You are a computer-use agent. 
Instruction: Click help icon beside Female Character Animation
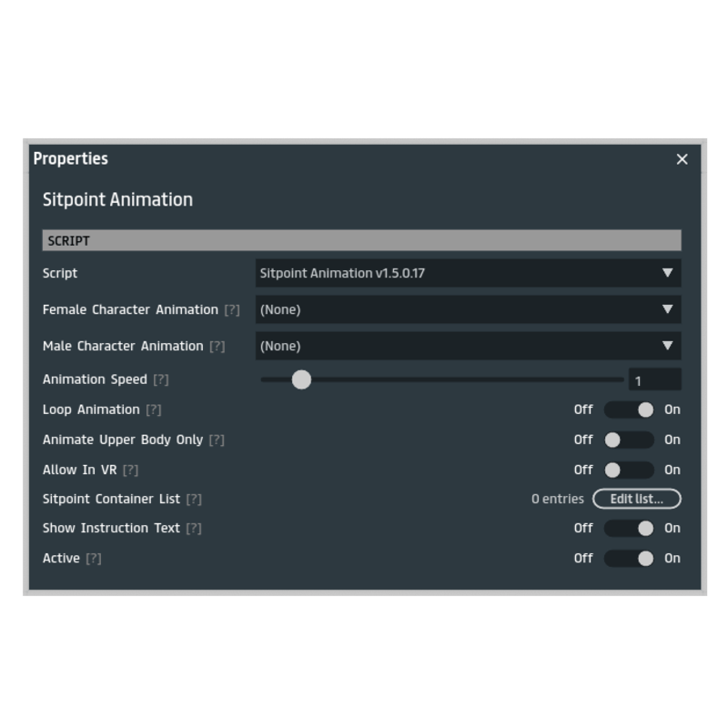[x=232, y=310]
